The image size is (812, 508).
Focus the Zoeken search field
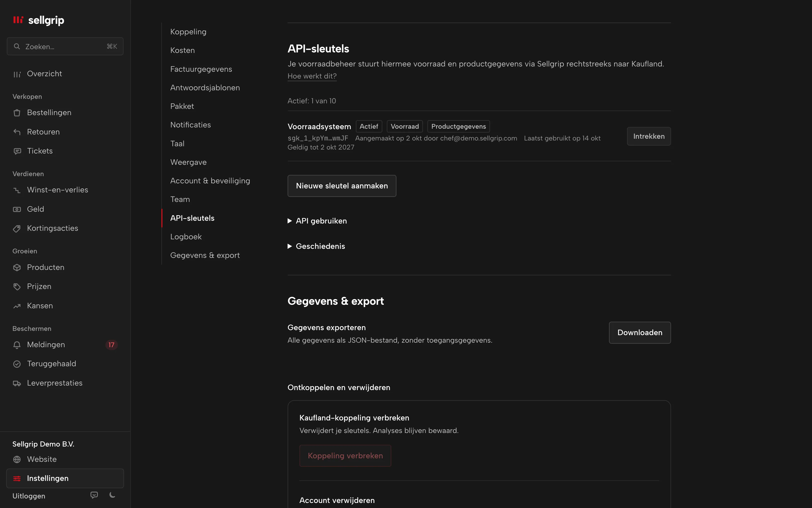[65, 46]
